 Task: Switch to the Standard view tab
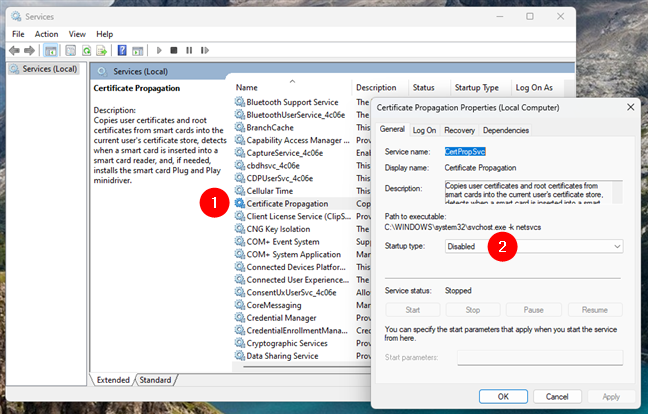click(x=155, y=380)
